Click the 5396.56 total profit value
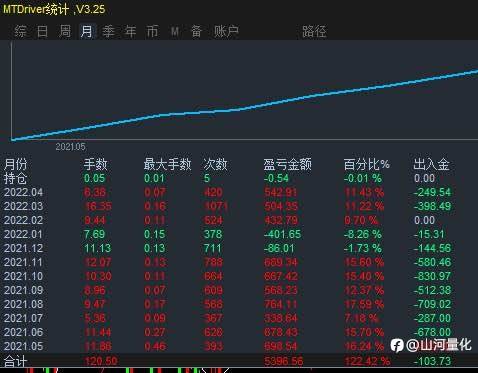Image resolution: width=478 pixels, height=373 pixels. tap(284, 361)
